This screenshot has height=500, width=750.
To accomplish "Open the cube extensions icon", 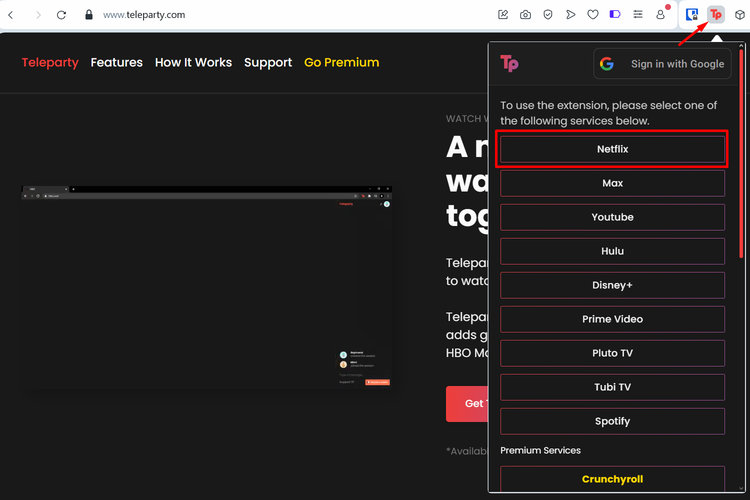I will (739, 15).
